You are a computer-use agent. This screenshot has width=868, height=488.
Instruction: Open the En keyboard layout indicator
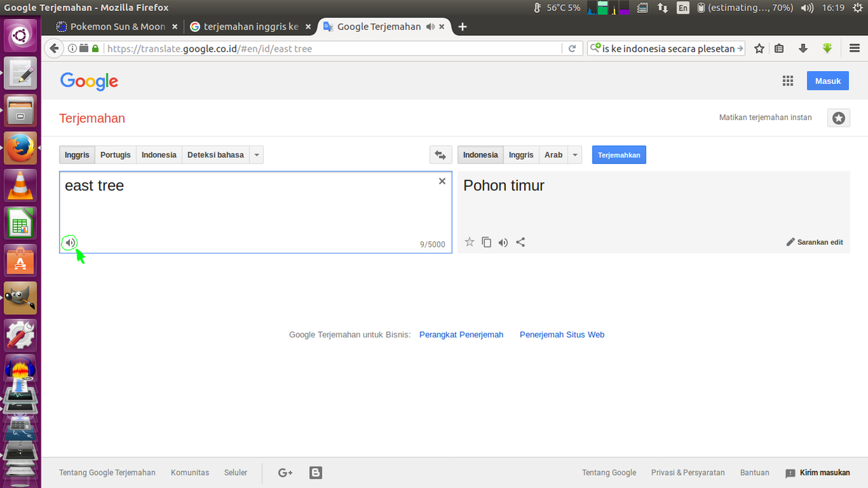pos(683,7)
